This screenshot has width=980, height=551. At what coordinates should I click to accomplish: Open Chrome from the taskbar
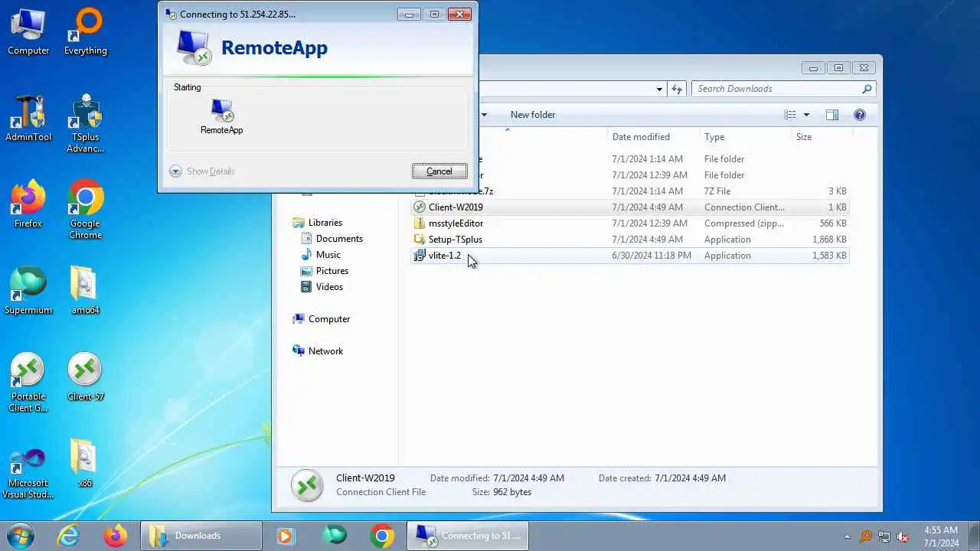coord(381,536)
